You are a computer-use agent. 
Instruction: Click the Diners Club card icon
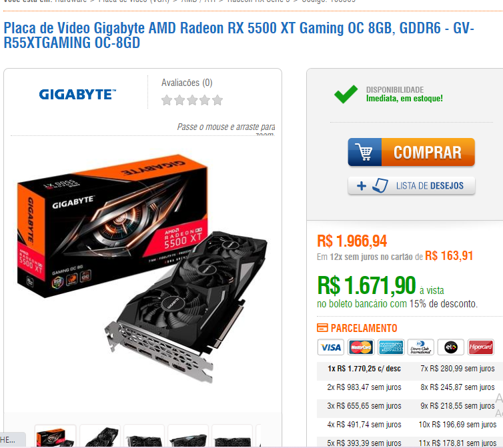(420, 347)
